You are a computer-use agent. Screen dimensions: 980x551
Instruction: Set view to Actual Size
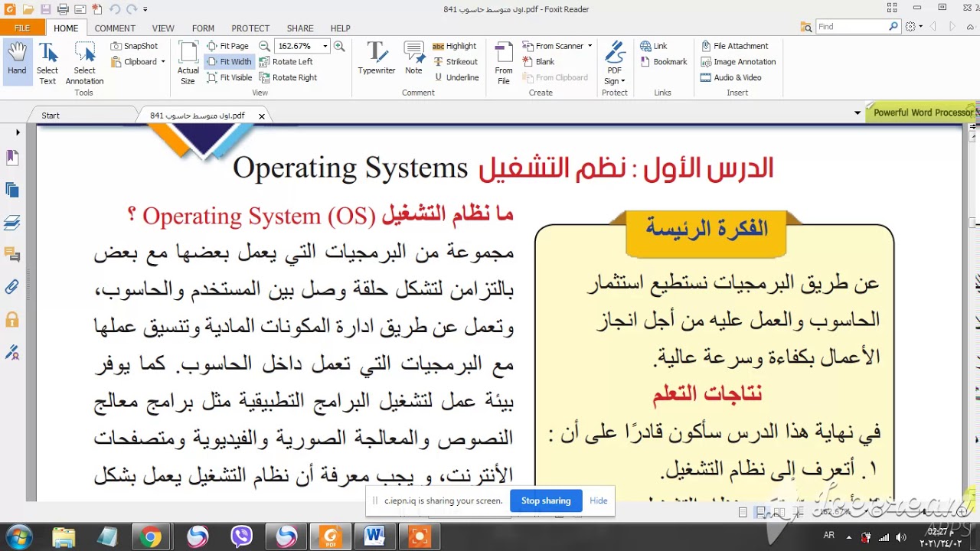pos(188,63)
